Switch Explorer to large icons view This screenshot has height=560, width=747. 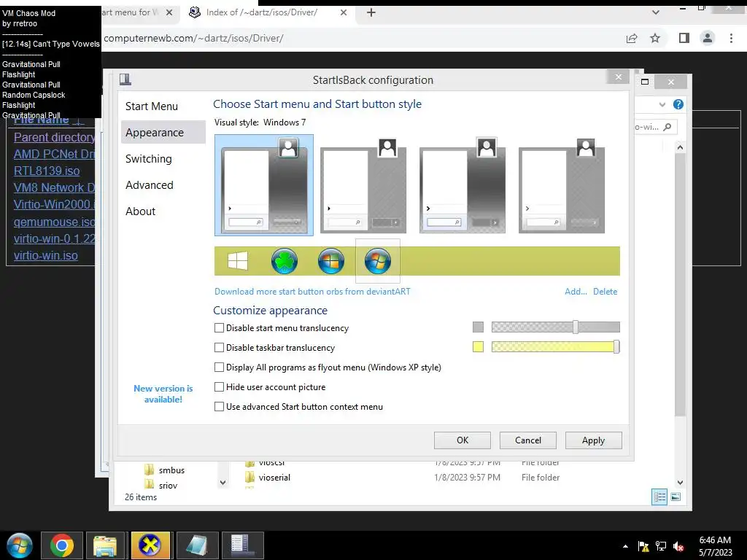point(676,497)
